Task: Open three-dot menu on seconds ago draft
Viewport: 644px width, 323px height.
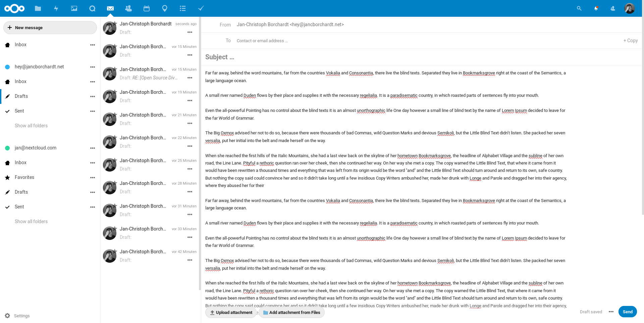Action: tap(190, 32)
